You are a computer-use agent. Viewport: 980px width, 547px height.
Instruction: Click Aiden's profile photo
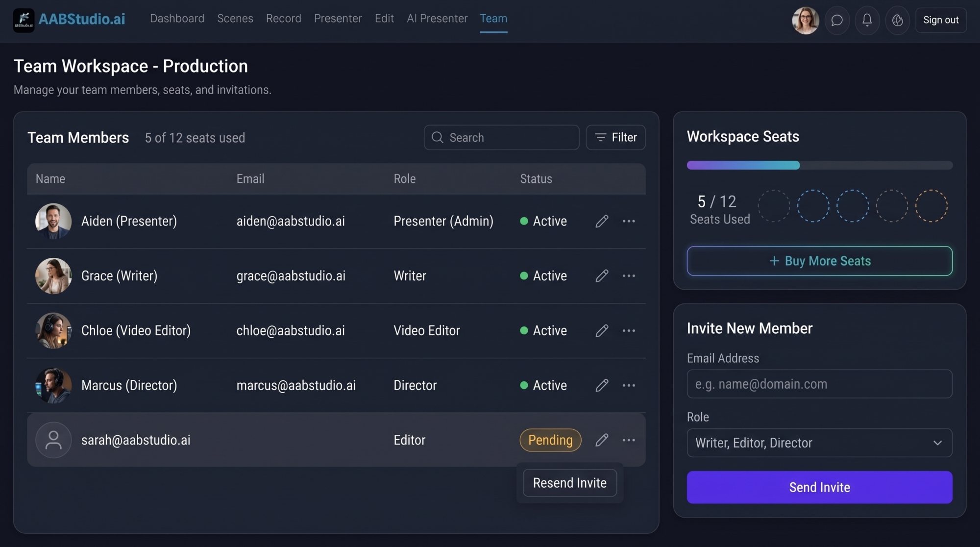click(x=53, y=221)
